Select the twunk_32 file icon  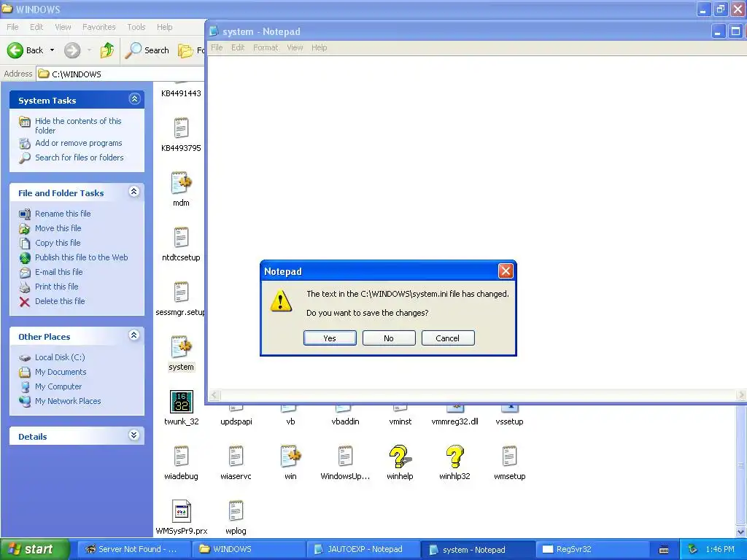182,402
